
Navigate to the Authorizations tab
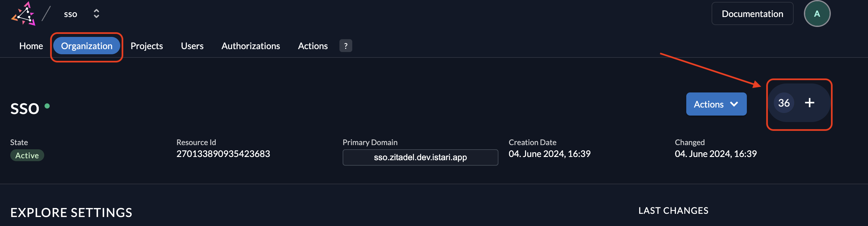coord(250,46)
